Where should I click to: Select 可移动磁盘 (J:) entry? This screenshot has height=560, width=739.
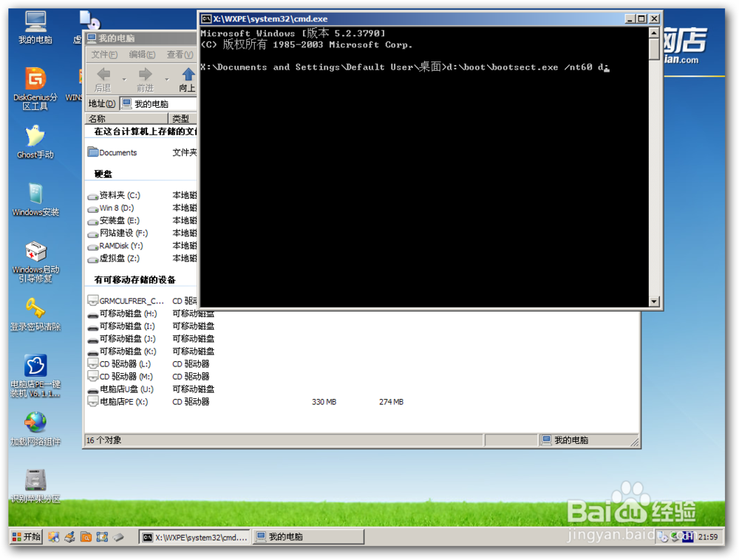tap(122, 338)
